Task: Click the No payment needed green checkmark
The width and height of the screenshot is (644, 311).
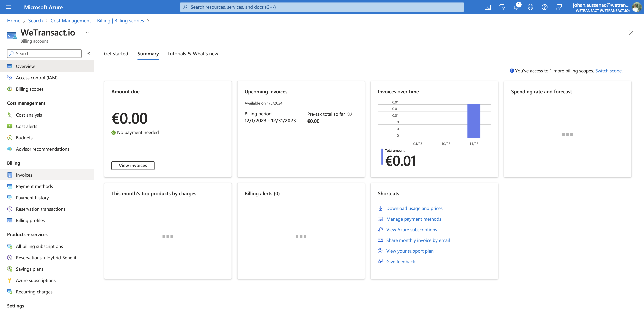Action: pos(114,132)
